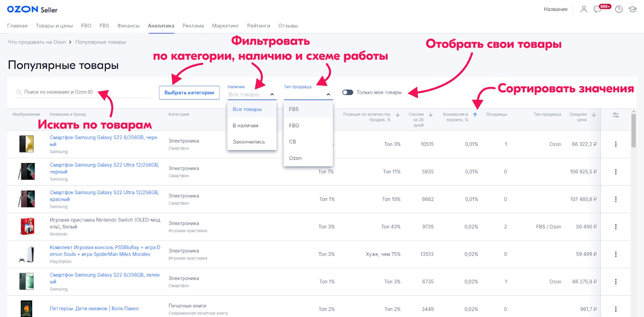The height and width of the screenshot is (317, 644).
Task: Open Аналитика menu tab
Action: 161,26
